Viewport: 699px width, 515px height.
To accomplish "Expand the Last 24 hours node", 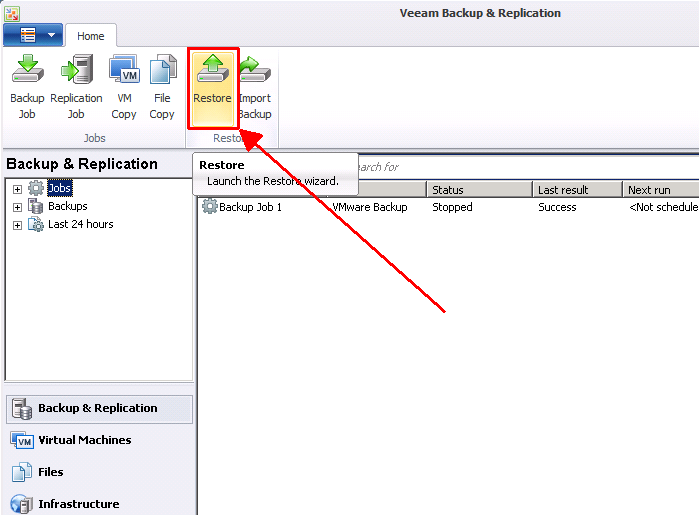I will 17,225.
